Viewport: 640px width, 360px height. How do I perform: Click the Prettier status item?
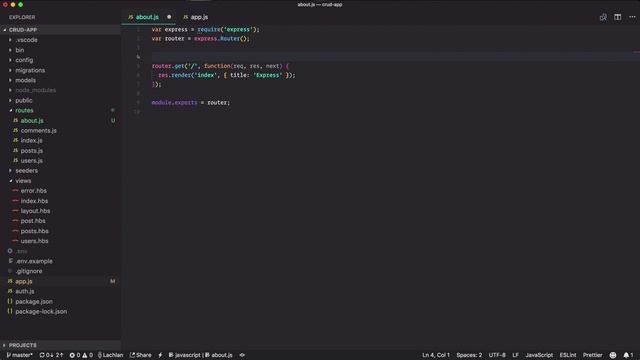pyautogui.click(x=592, y=355)
